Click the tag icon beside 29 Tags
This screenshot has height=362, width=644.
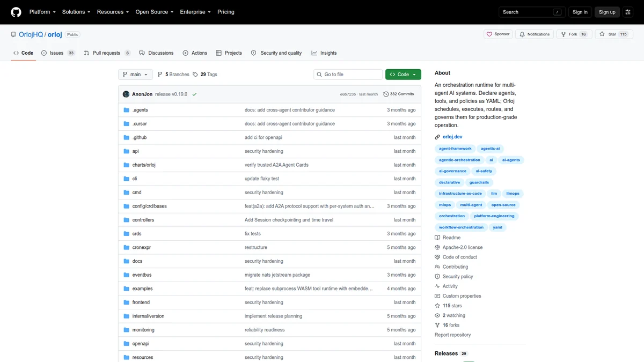click(x=195, y=75)
